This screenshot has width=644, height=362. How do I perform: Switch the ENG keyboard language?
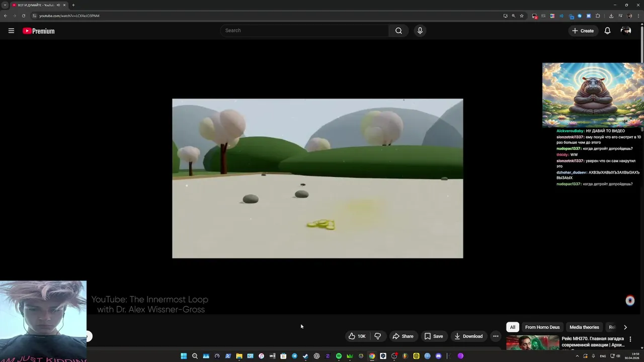click(603, 356)
